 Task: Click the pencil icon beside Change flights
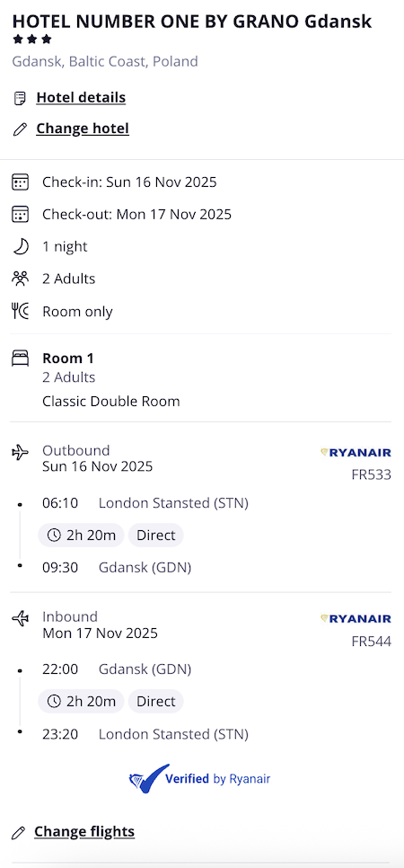coord(19,833)
